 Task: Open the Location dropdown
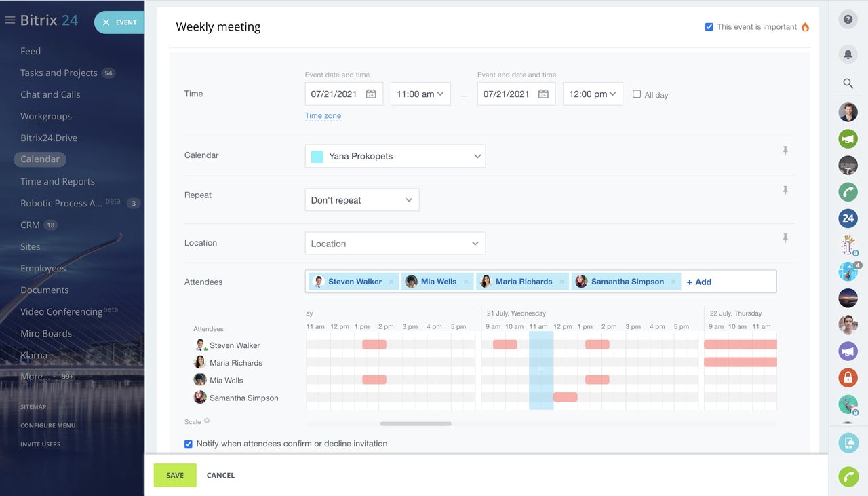[x=395, y=243]
